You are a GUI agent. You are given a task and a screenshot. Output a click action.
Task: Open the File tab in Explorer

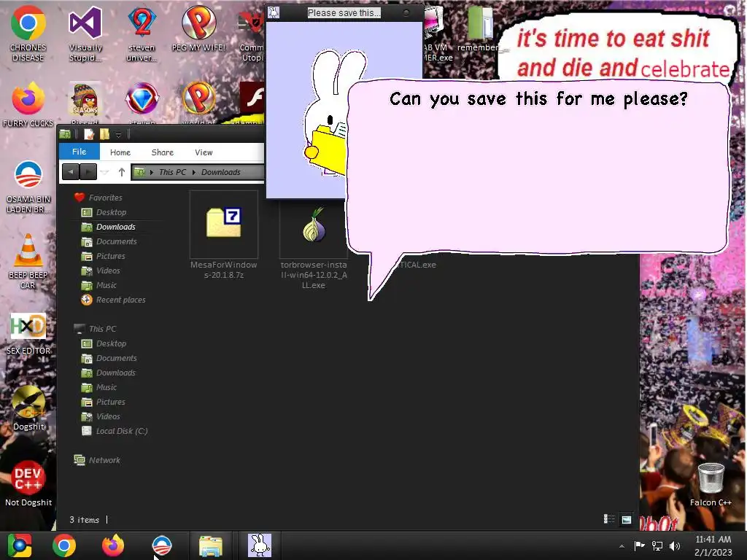(x=79, y=152)
